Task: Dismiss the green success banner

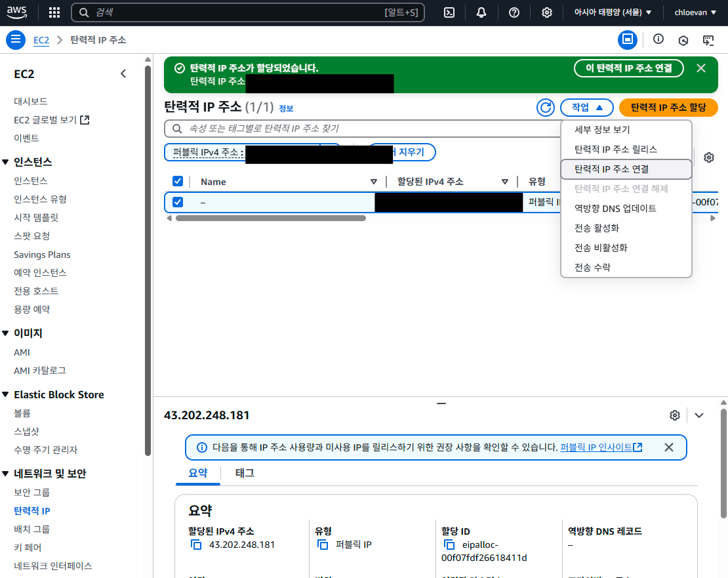Action: (x=701, y=68)
